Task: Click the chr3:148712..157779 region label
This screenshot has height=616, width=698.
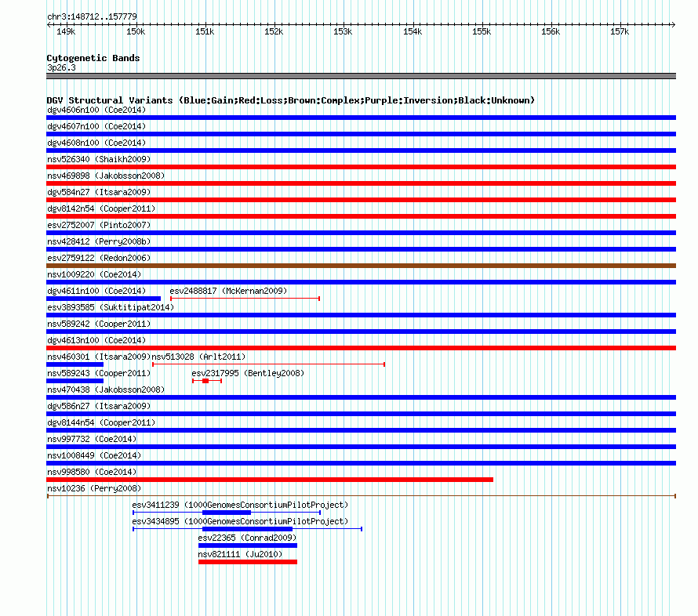Action: coord(92,16)
